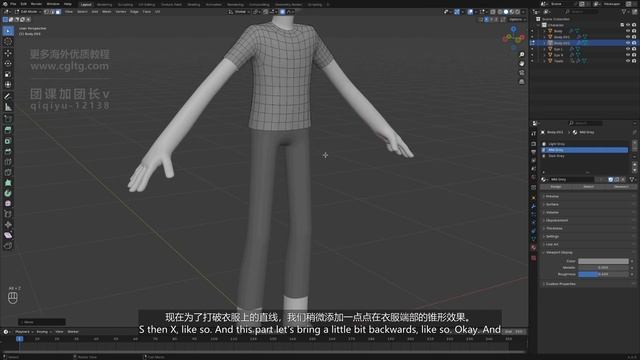The height and width of the screenshot is (360, 640).
Task: Click the Assign material button
Action: click(556, 187)
